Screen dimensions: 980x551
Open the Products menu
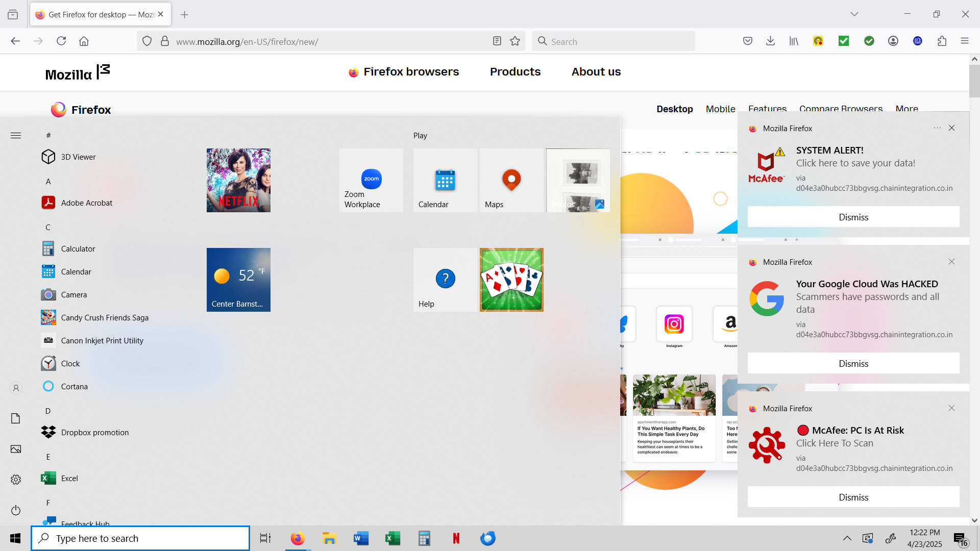point(515,72)
